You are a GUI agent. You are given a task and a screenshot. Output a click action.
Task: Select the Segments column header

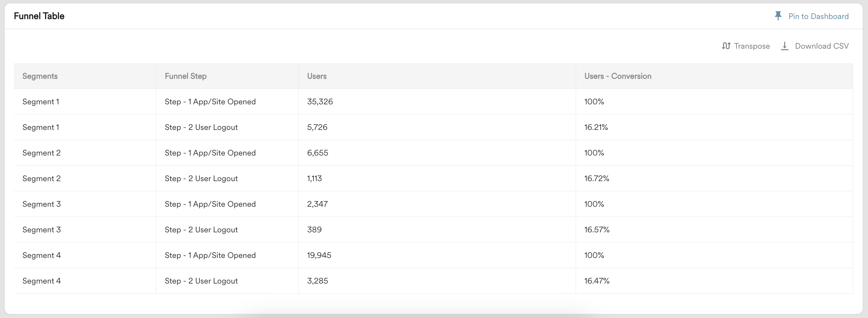[40, 76]
